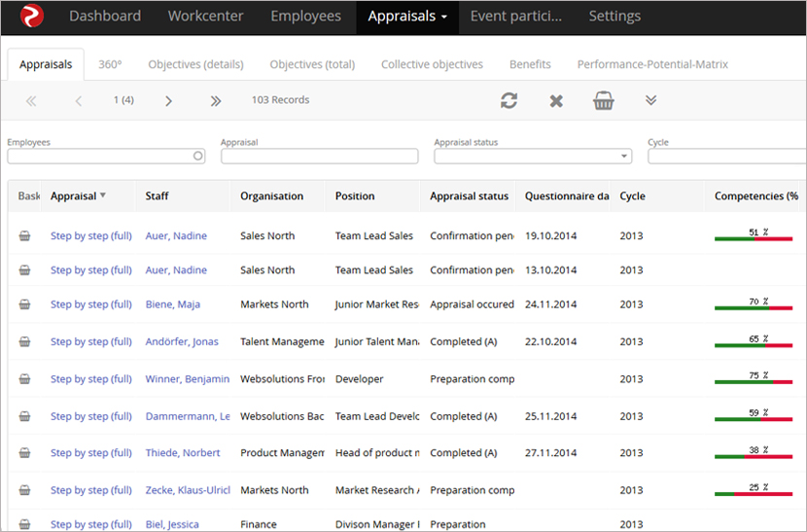The image size is (807, 532).
Task: Open Step by step appraisal for Thiede
Action: point(90,452)
